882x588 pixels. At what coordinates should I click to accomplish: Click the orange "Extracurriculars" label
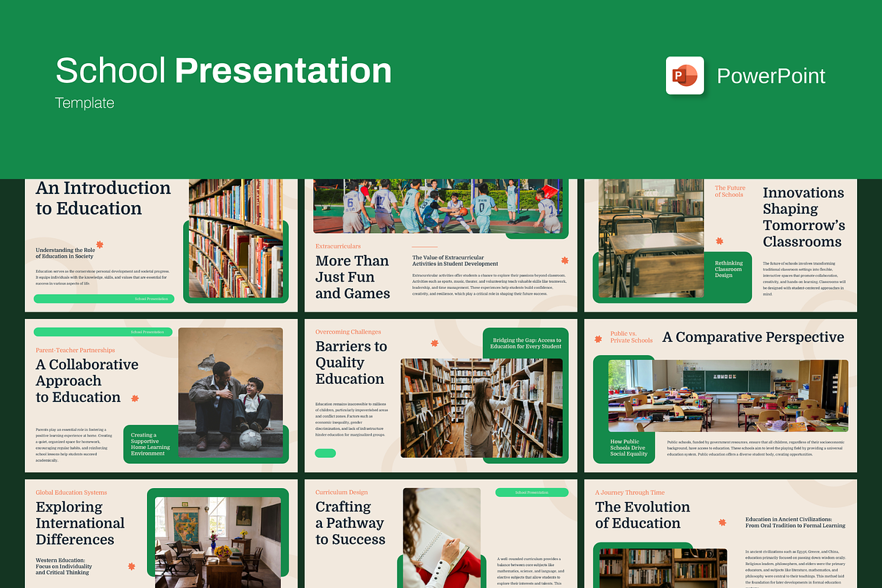[338, 246]
